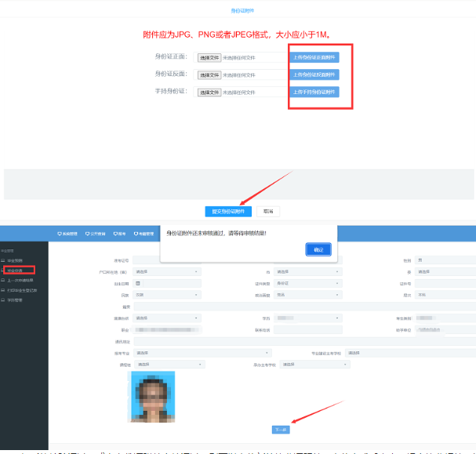Click the 性别 field showing 男

(x=445, y=260)
